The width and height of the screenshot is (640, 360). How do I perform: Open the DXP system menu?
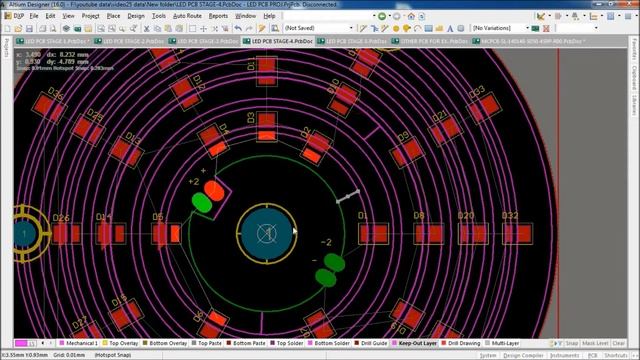click(14, 16)
